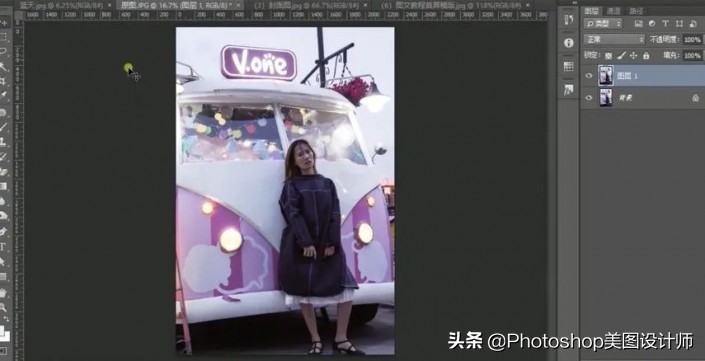Click the lock-all padlock icon
The image size is (705, 361).
[x=646, y=56]
